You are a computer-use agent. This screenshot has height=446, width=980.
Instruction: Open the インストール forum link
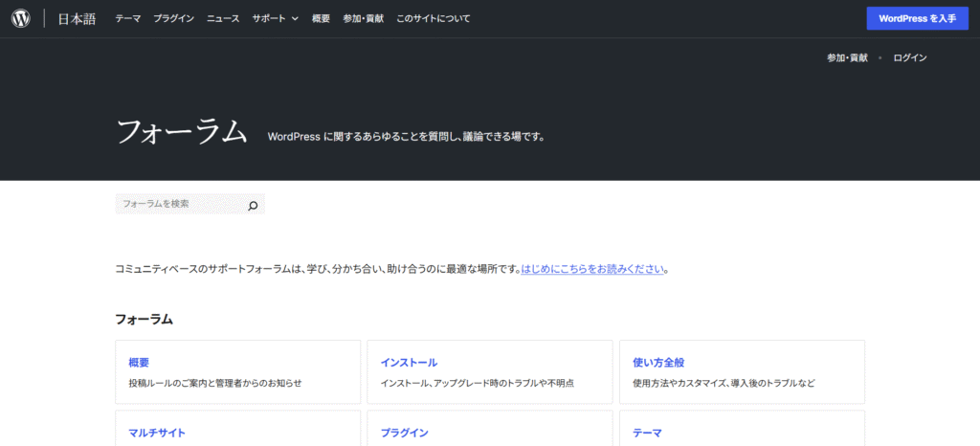(409, 363)
